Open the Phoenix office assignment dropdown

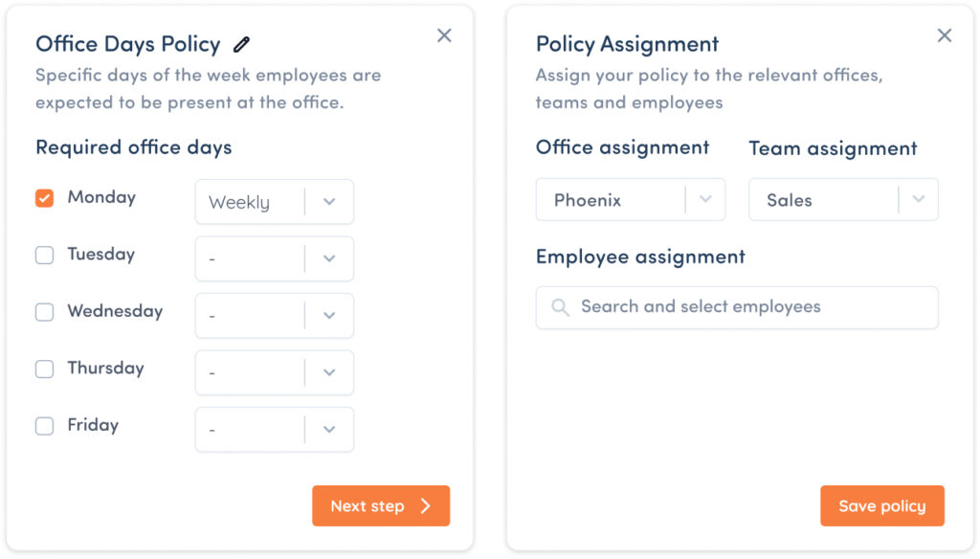point(631,199)
